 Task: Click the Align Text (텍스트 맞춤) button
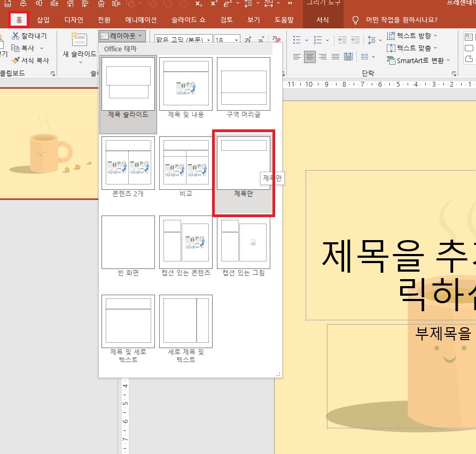point(412,48)
